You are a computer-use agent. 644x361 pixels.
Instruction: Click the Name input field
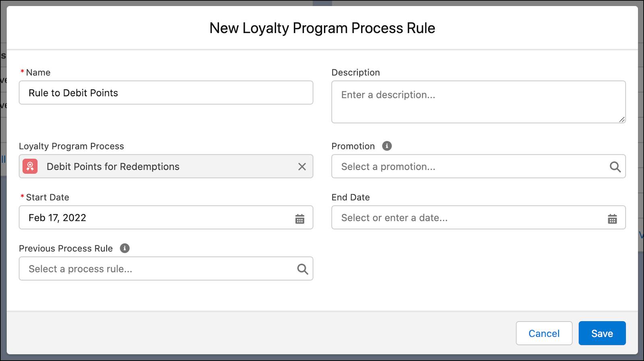pos(166,93)
